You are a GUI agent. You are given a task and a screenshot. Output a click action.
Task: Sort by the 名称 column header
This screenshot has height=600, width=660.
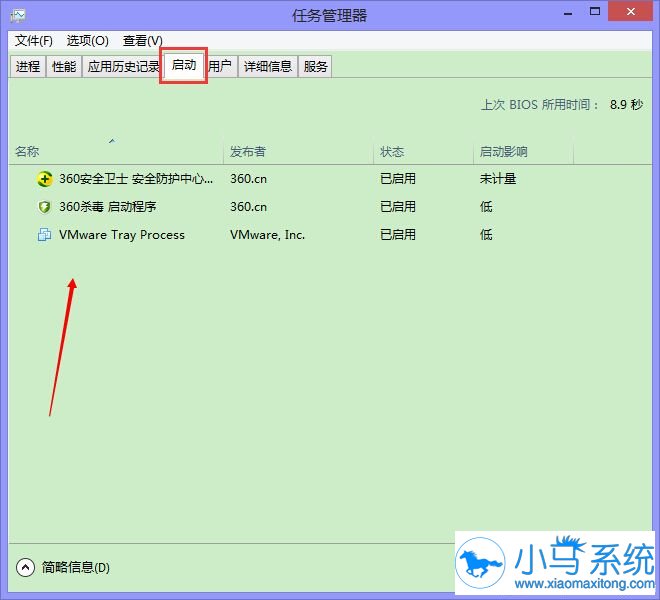pos(116,152)
